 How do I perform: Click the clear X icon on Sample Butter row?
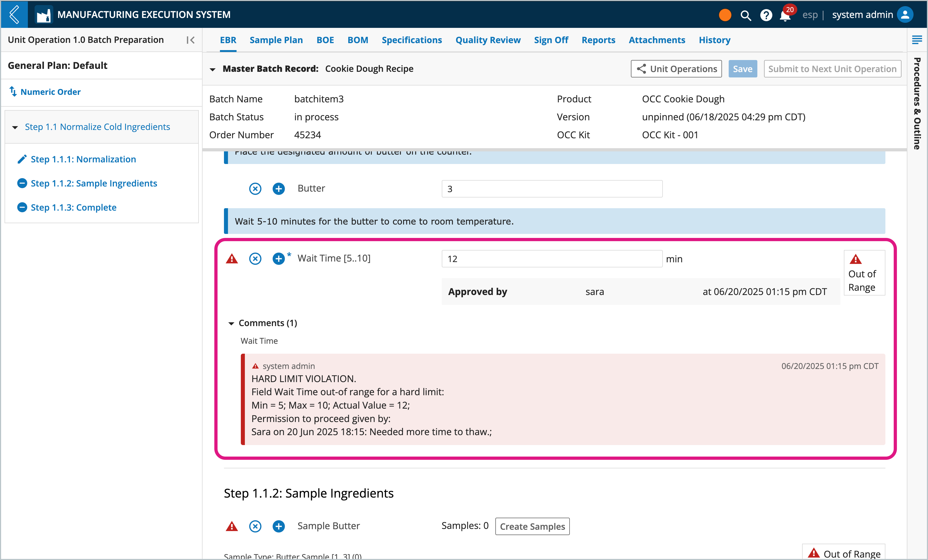pyautogui.click(x=255, y=526)
